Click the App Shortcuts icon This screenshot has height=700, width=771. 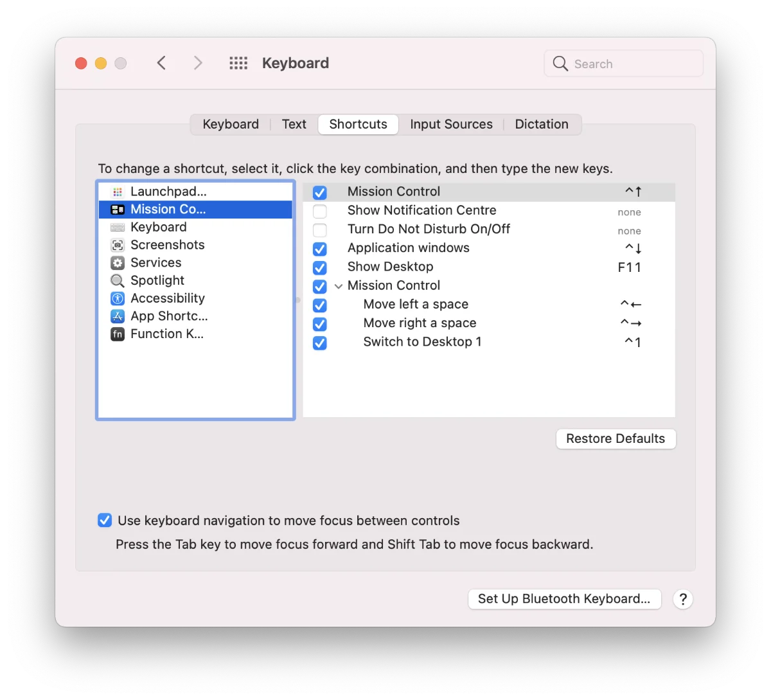point(118,316)
